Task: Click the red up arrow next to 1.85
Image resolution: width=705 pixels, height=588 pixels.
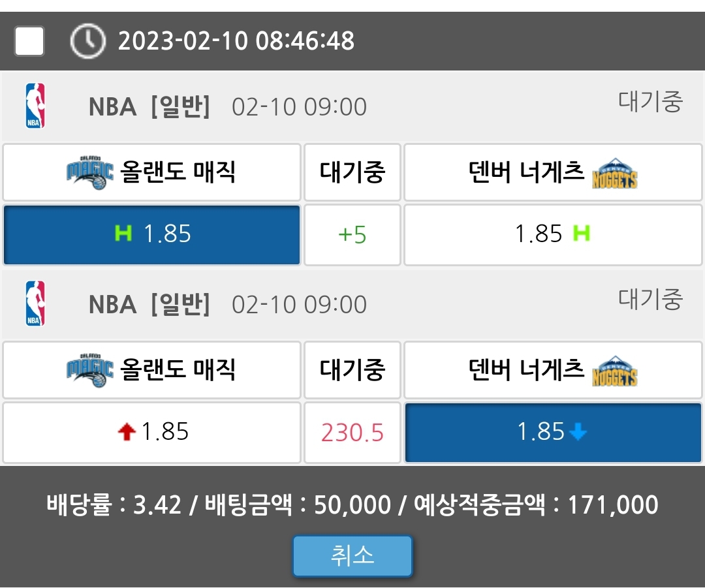Action: (x=127, y=432)
